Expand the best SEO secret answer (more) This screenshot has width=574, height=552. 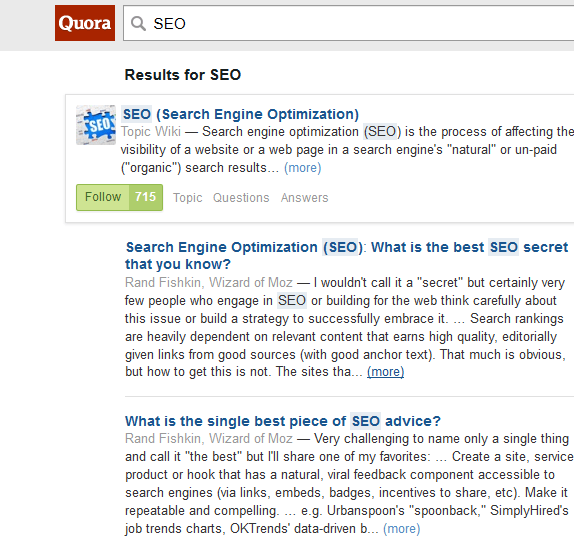385,372
